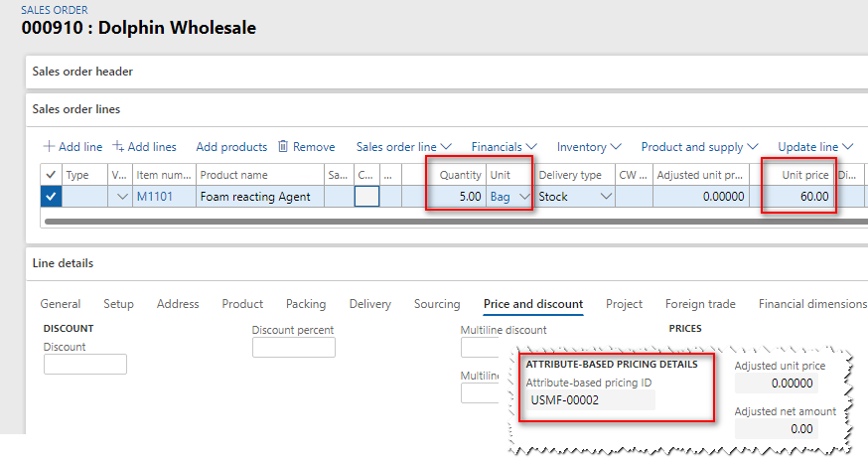
Task: Switch to the General tab
Action: click(61, 304)
